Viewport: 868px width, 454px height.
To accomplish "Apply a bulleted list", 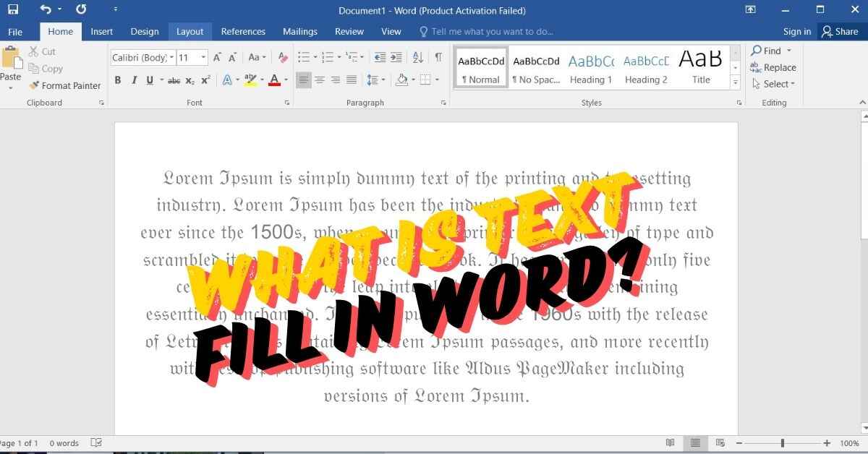I will tap(303, 58).
